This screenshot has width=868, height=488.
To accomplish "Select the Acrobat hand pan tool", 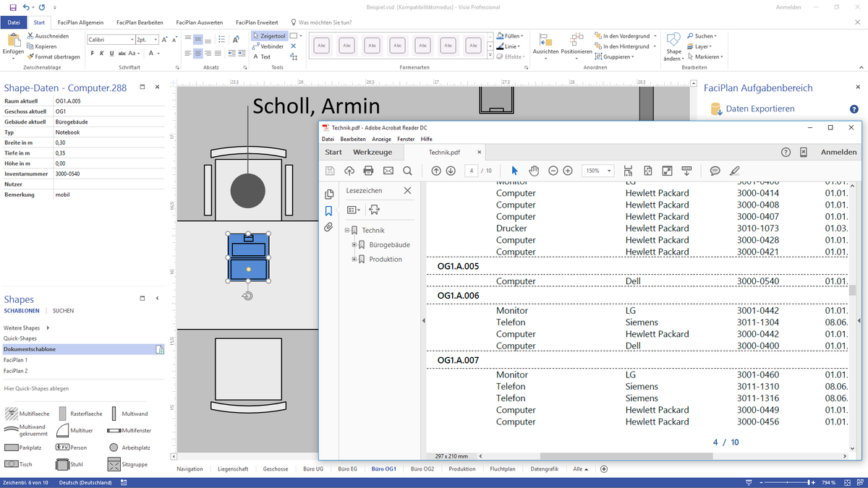I will pyautogui.click(x=534, y=171).
